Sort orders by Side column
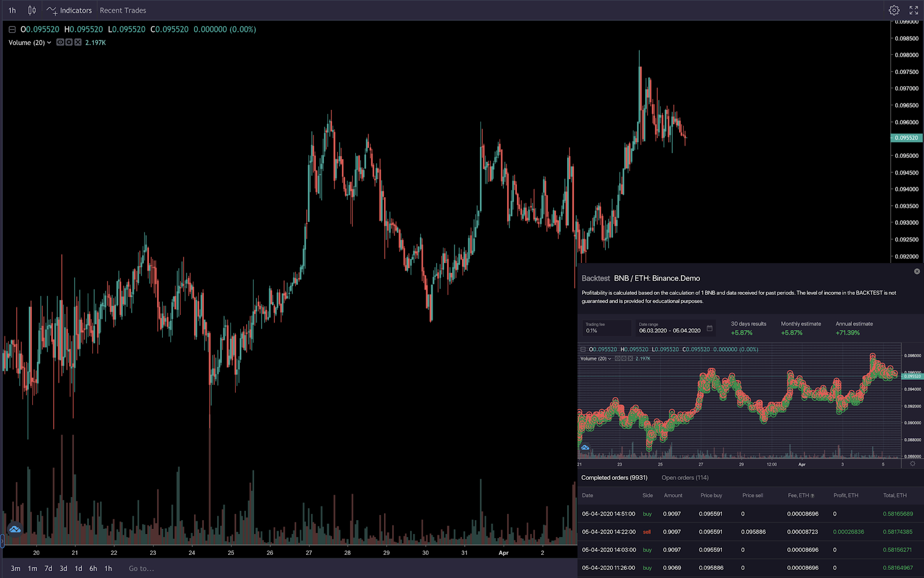 pos(647,495)
